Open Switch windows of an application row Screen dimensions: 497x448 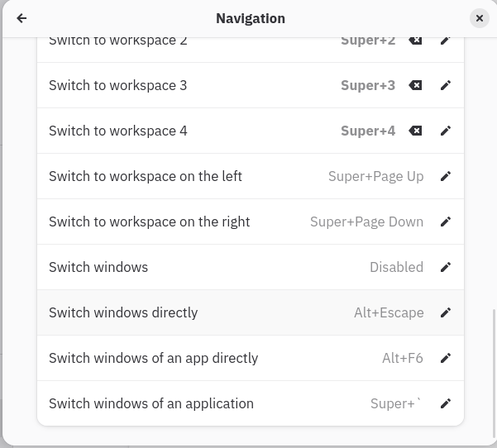point(251,403)
